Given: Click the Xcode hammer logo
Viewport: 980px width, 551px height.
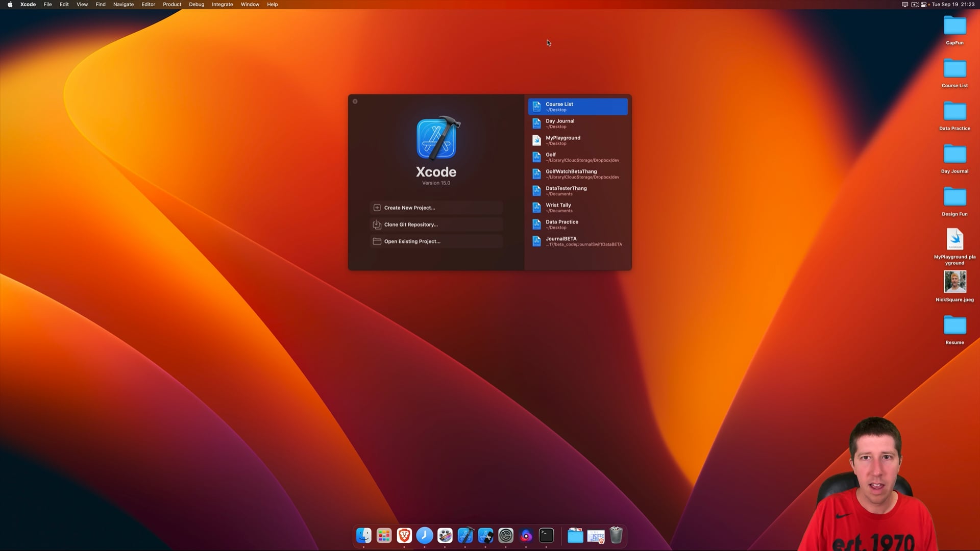Looking at the screenshot, I should pyautogui.click(x=438, y=138).
